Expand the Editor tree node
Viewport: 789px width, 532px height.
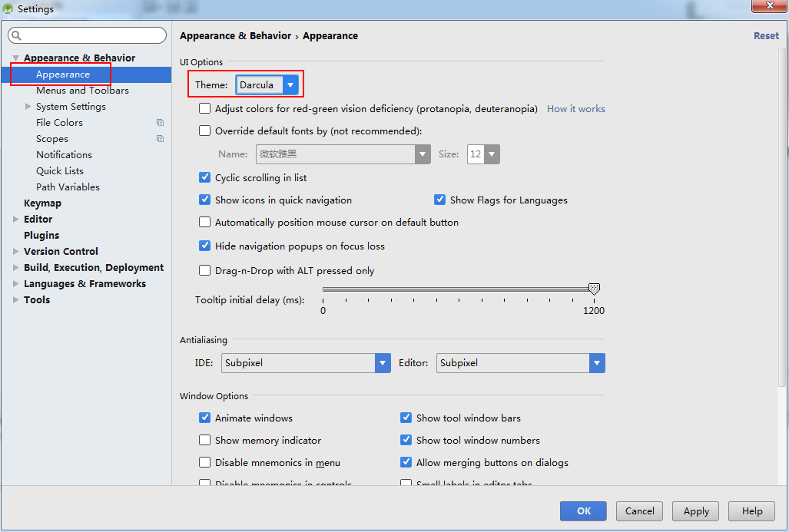pos(16,220)
